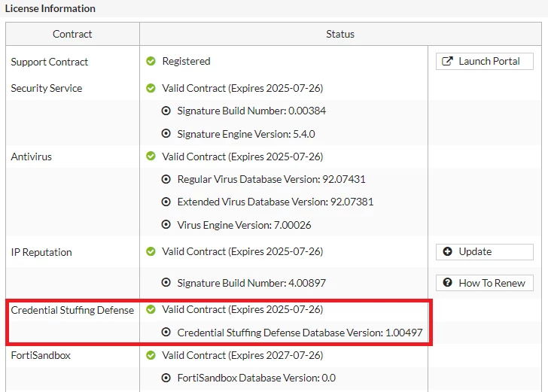Click the plus icon in Update button
The image size is (548, 392).
tap(447, 251)
